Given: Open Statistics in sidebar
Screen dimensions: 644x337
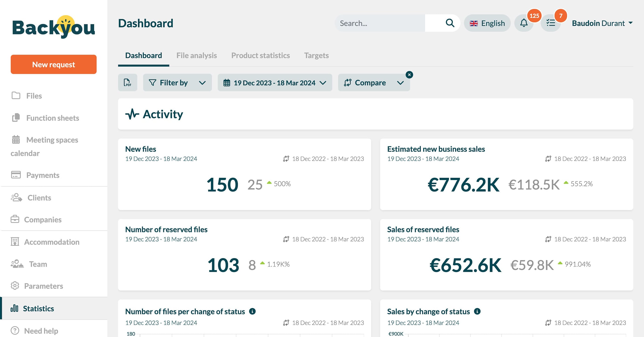Looking at the screenshot, I should tap(38, 308).
